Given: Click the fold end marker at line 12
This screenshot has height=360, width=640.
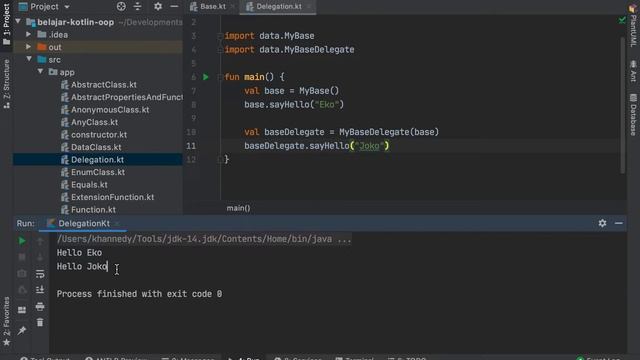Looking at the screenshot, I should click(220, 160).
